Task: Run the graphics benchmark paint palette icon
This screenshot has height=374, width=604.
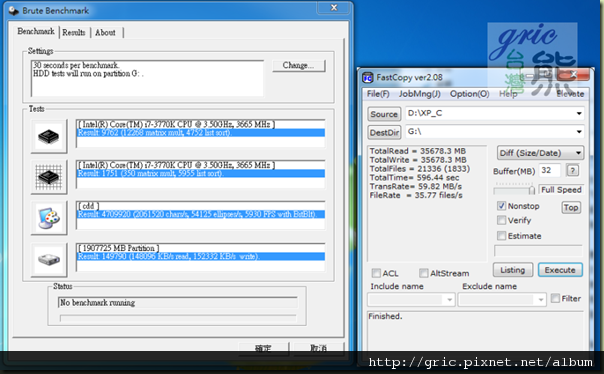Action: (x=49, y=218)
